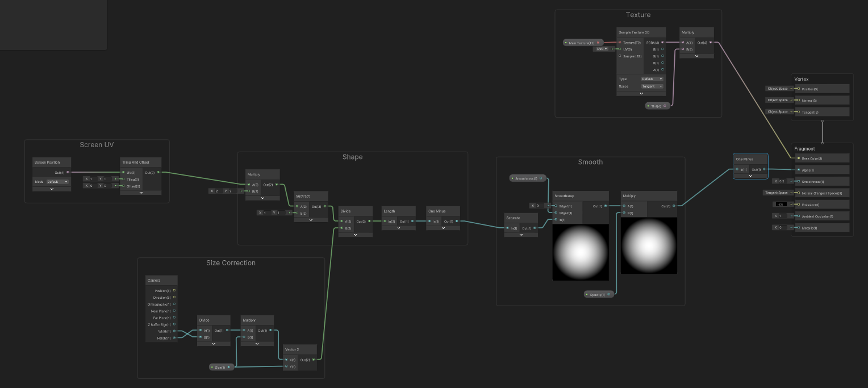Screen dimensions: 868x388
Task: Collapse the selected One Minus node chevron
Action: tap(750, 176)
